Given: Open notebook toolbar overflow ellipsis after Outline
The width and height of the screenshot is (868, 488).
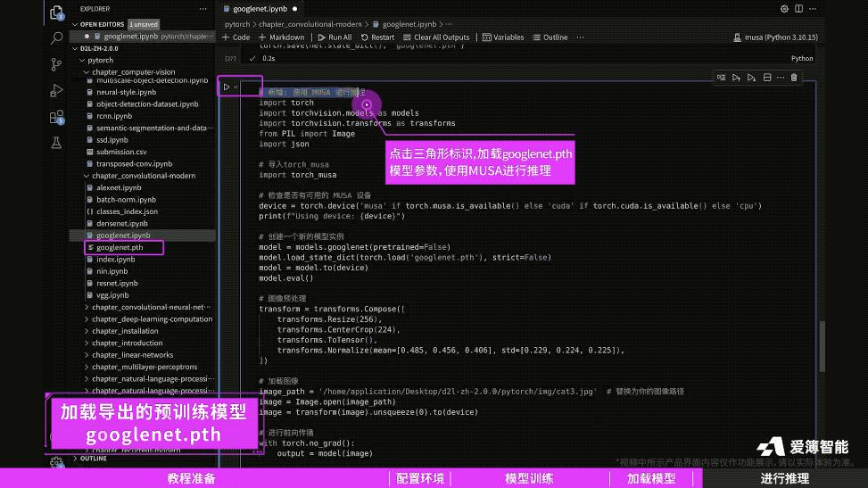Looking at the screenshot, I should (x=580, y=37).
